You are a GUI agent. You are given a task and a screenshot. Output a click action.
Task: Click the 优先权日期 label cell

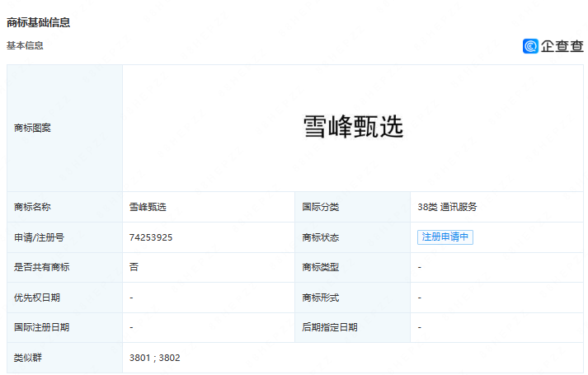tap(65, 298)
